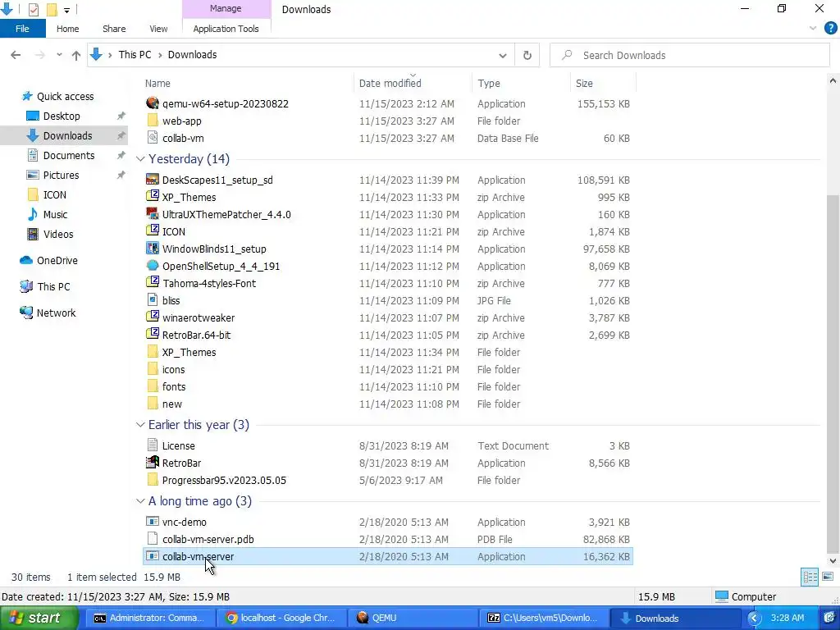Click New folder icon in quick access toolbar
The width and height of the screenshot is (840, 630).
coord(52,9)
